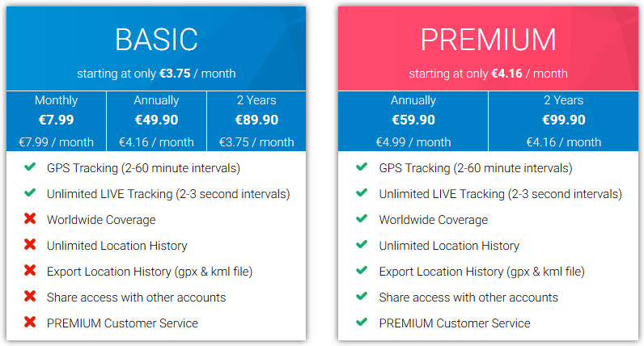
Task: Click green checkmark next to Premium Customer Service
Action: [x=362, y=323]
